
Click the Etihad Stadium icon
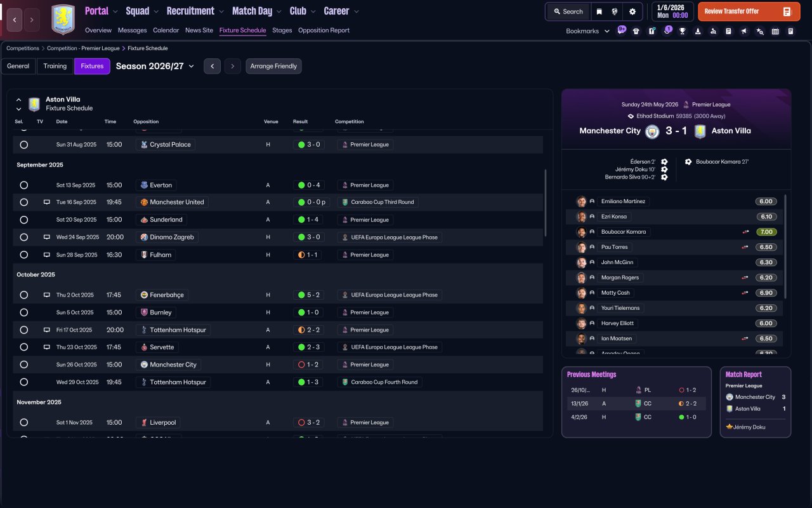click(x=631, y=116)
